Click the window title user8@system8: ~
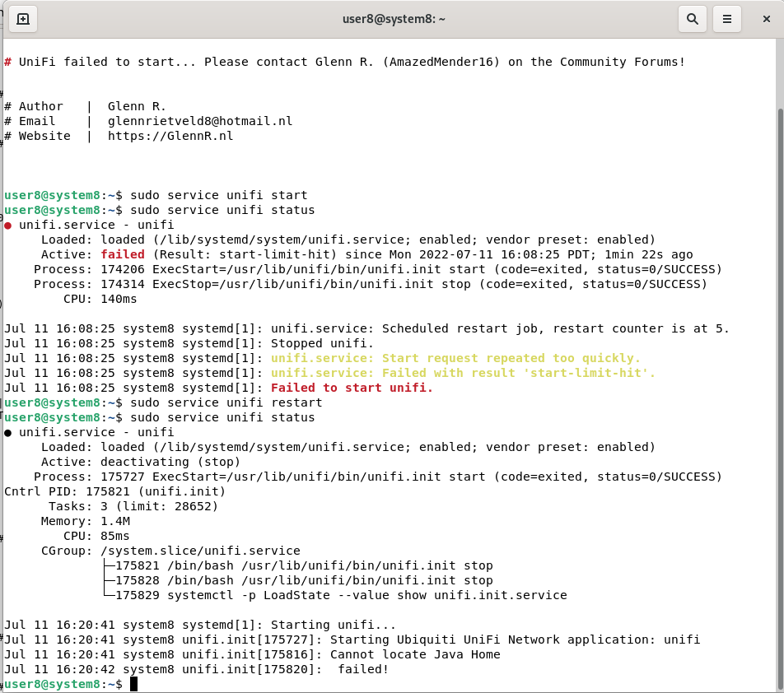Screen dimensions: 784x693 tap(394, 19)
